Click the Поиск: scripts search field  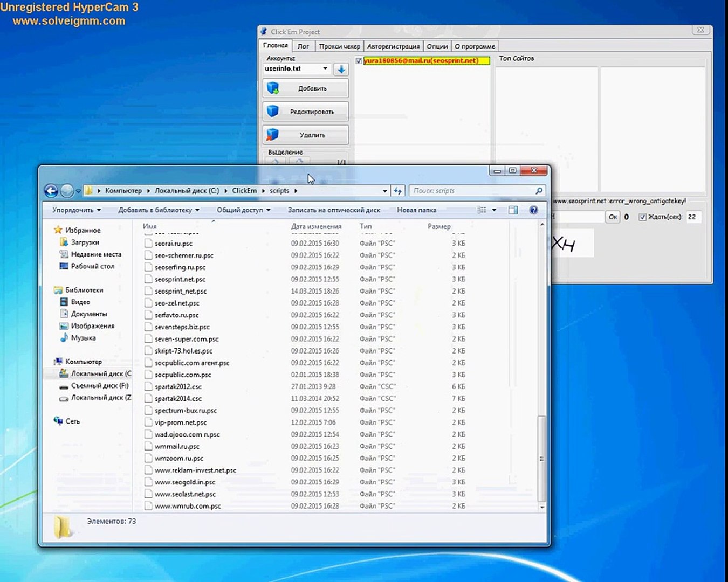coord(472,191)
